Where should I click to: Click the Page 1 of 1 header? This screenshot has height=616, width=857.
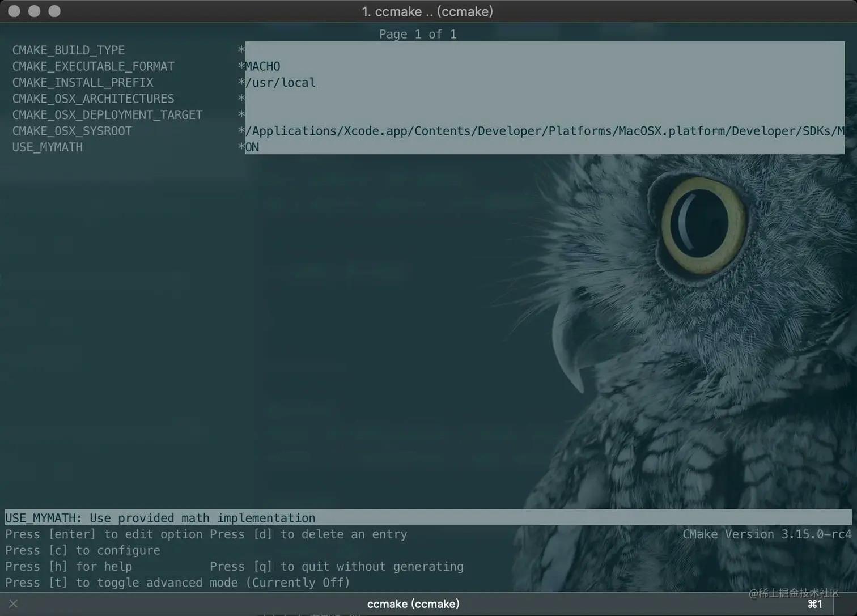click(x=417, y=34)
